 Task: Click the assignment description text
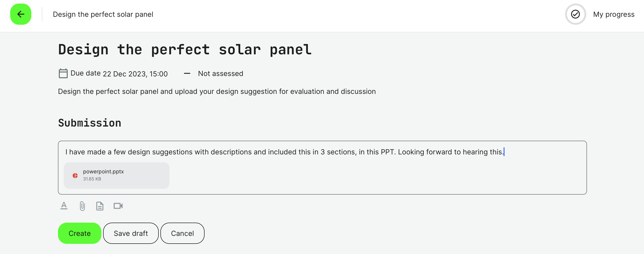(217, 91)
